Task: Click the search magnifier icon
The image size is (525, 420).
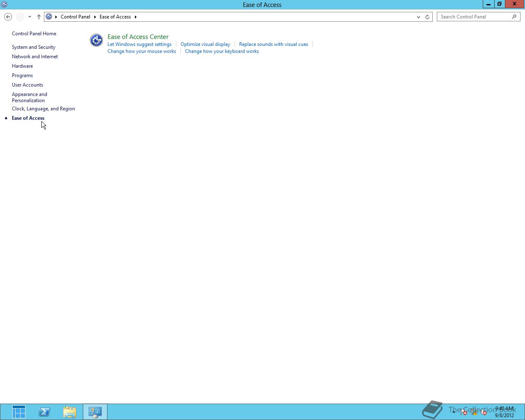Action: (x=514, y=17)
